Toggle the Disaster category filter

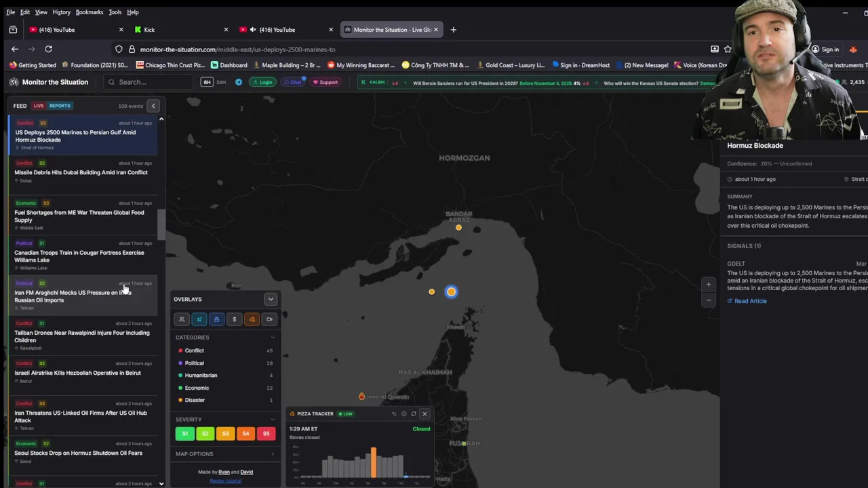pyautogui.click(x=225, y=400)
